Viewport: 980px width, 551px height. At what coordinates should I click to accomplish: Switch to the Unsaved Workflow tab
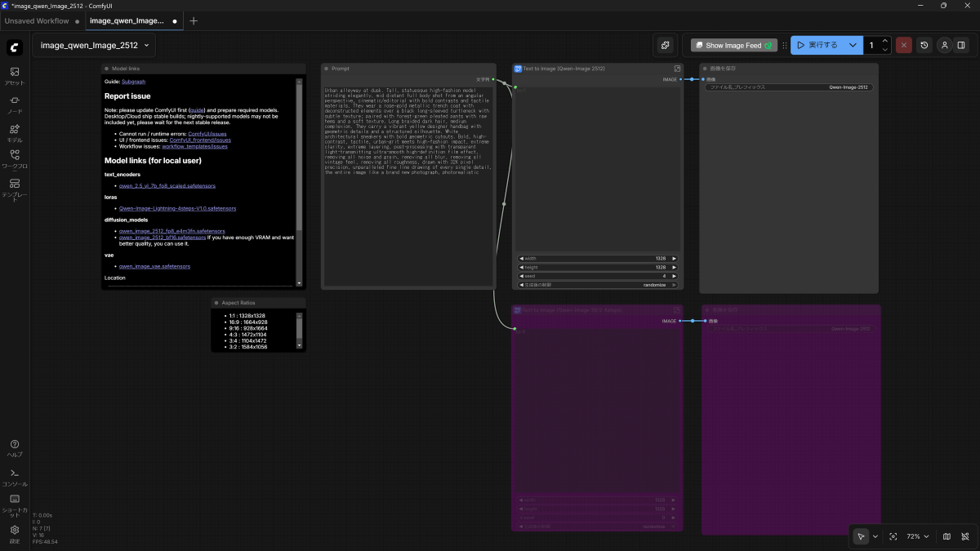click(x=37, y=20)
